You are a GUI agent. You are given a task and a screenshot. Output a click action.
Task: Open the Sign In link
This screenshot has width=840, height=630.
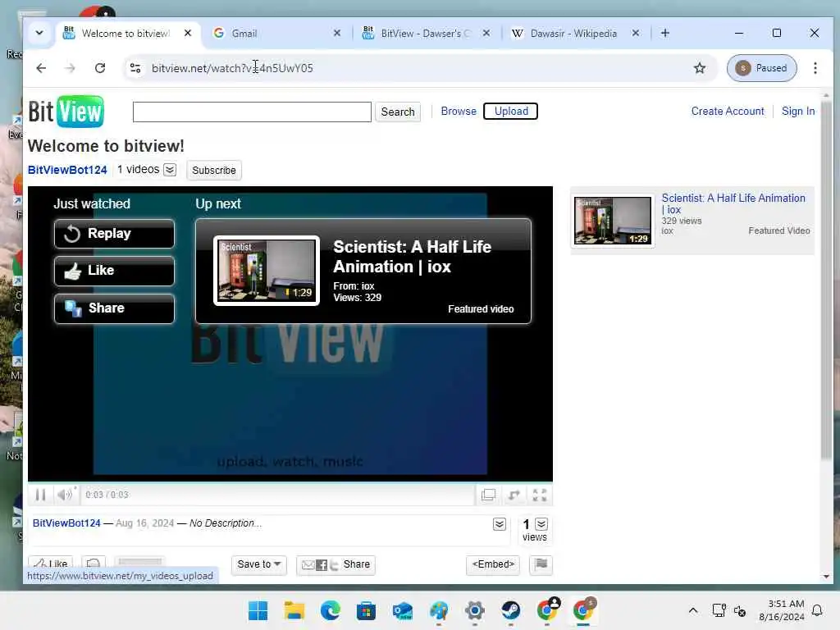(797, 111)
